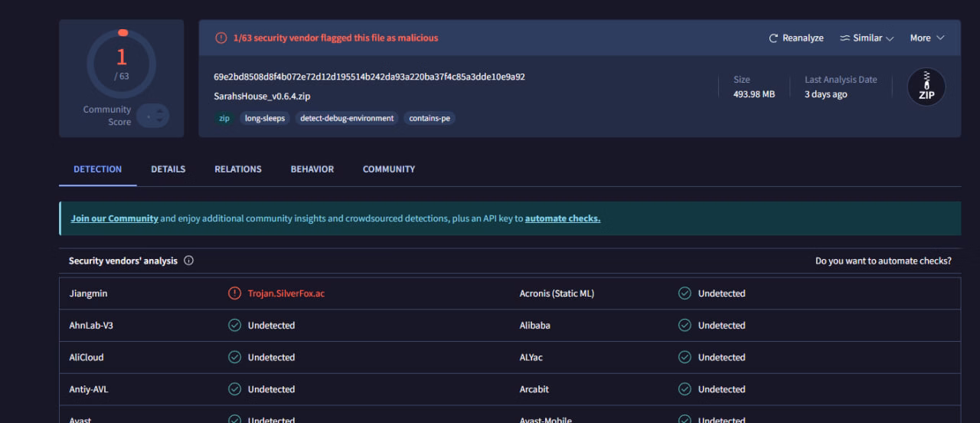Click the Similar icon in the header

point(844,38)
